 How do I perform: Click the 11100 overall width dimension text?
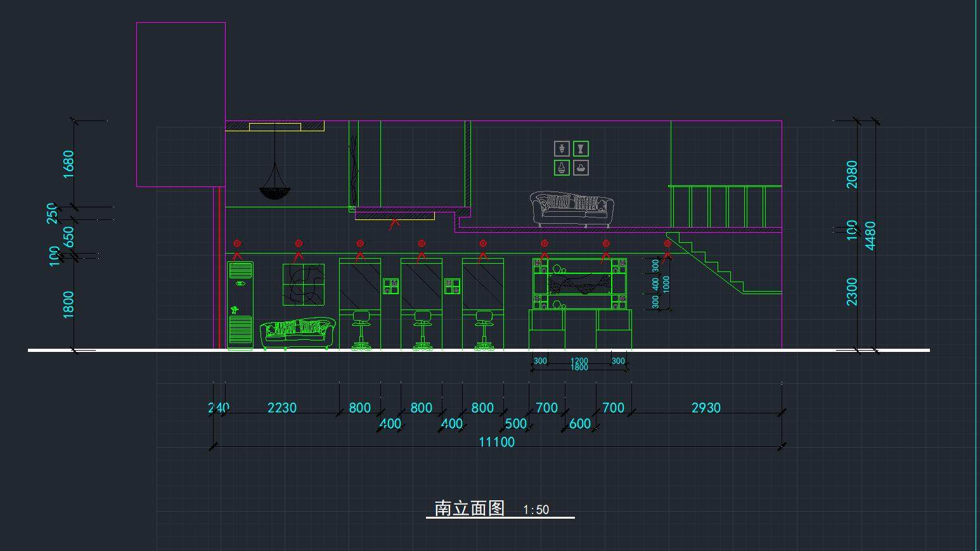[496, 442]
